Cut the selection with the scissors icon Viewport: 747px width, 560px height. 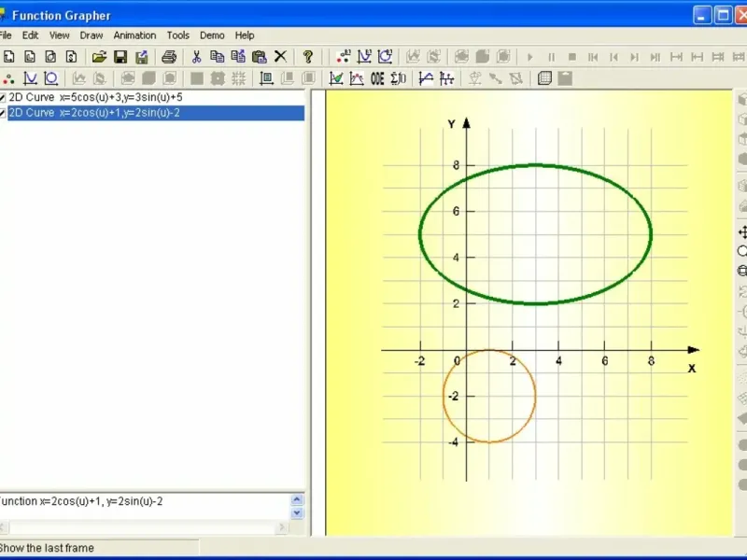(x=196, y=57)
